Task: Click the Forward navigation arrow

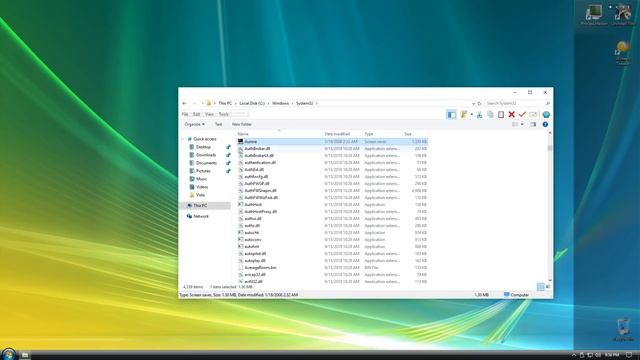Action: 194,103
